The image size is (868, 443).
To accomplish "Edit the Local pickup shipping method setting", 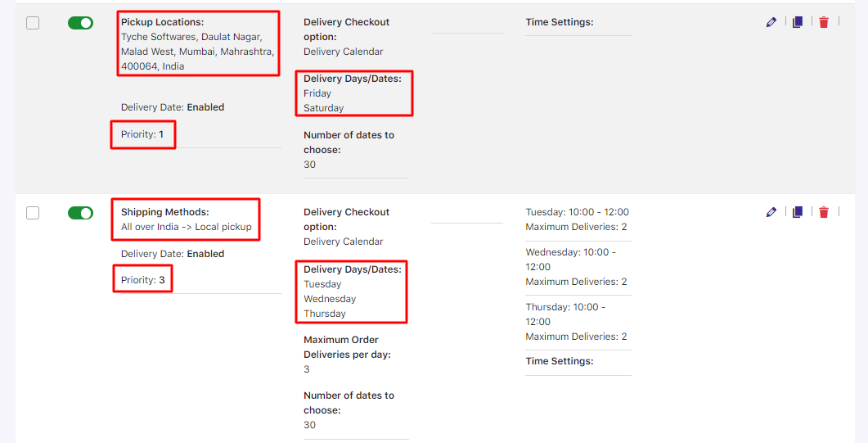I will (x=771, y=212).
